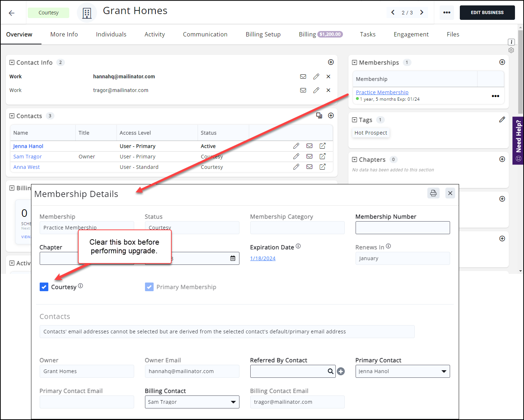The image size is (524, 420).
Task: Click the add Memberships plus icon
Action: click(502, 62)
